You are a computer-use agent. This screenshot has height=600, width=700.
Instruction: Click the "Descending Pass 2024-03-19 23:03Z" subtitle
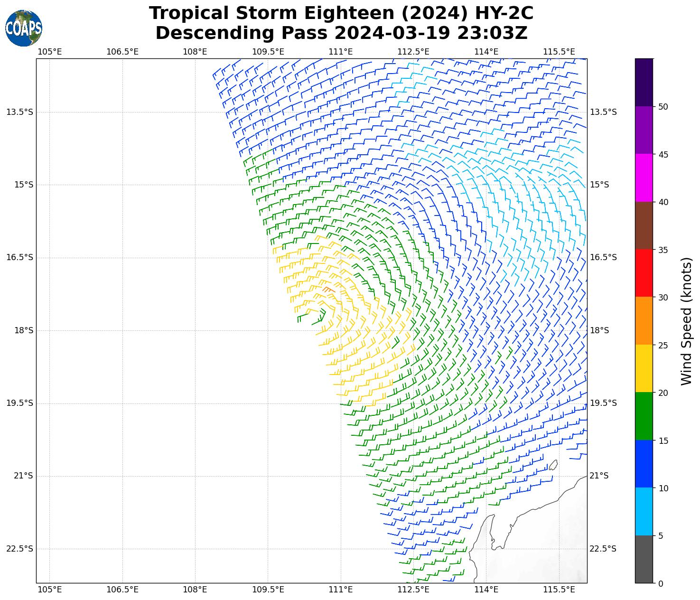tap(341, 33)
